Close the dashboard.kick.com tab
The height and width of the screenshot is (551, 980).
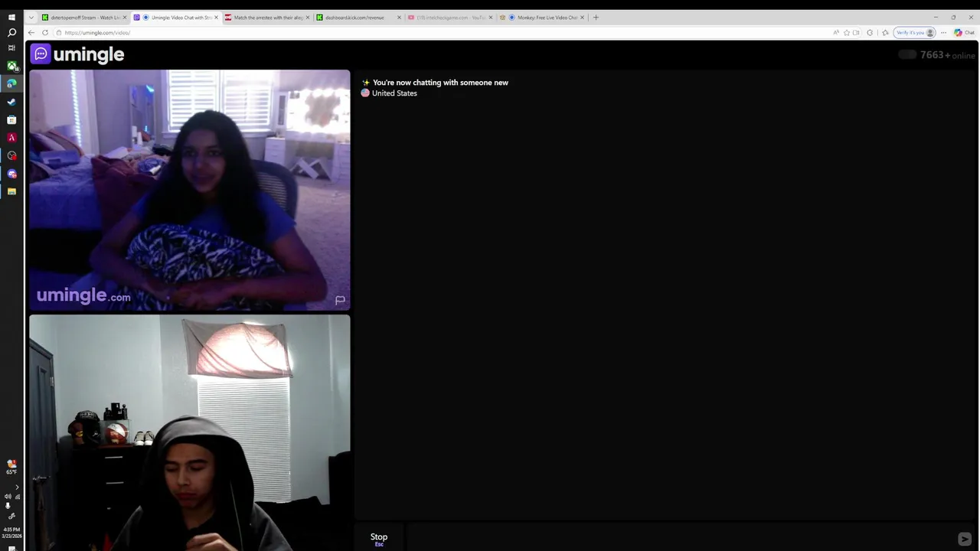pyautogui.click(x=398, y=18)
